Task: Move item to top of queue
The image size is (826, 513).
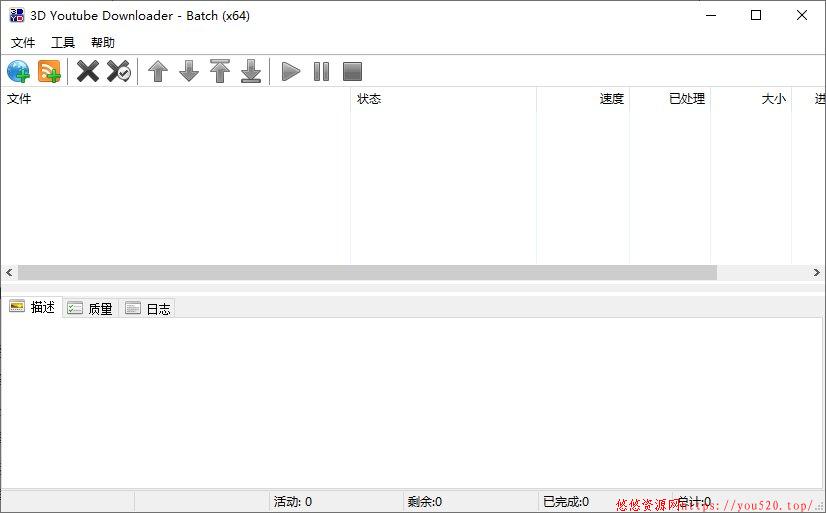Action: coord(220,71)
